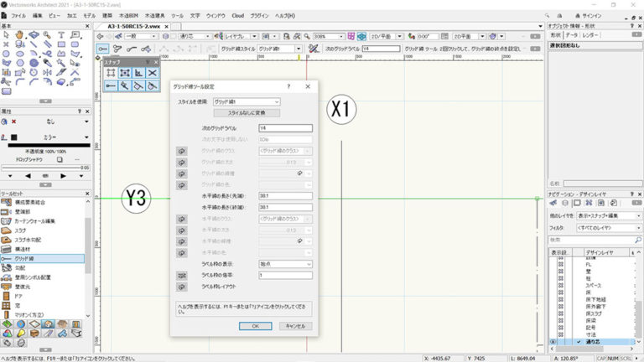
Task: Toggle the snap to object button in スナップ palette
Action: pyautogui.click(x=123, y=73)
